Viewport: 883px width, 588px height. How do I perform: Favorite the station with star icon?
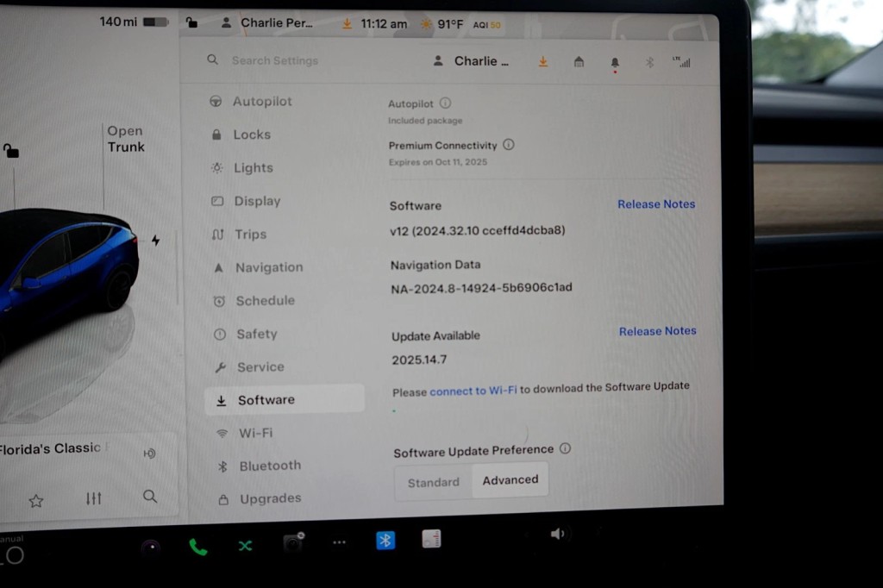pyautogui.click(x=36, y=500)
